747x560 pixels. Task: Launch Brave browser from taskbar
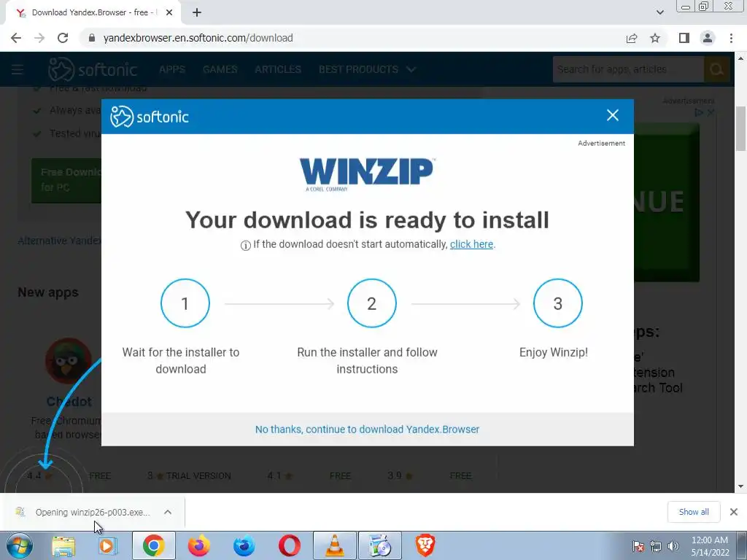coord(425,545)
